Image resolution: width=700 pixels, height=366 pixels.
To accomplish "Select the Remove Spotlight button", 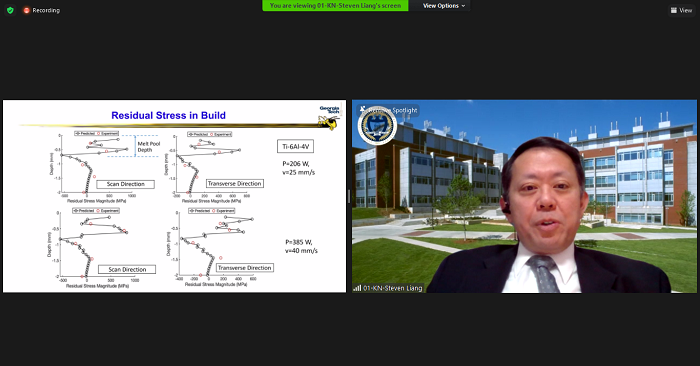I will pyautogui.click(x=388, y=110).
